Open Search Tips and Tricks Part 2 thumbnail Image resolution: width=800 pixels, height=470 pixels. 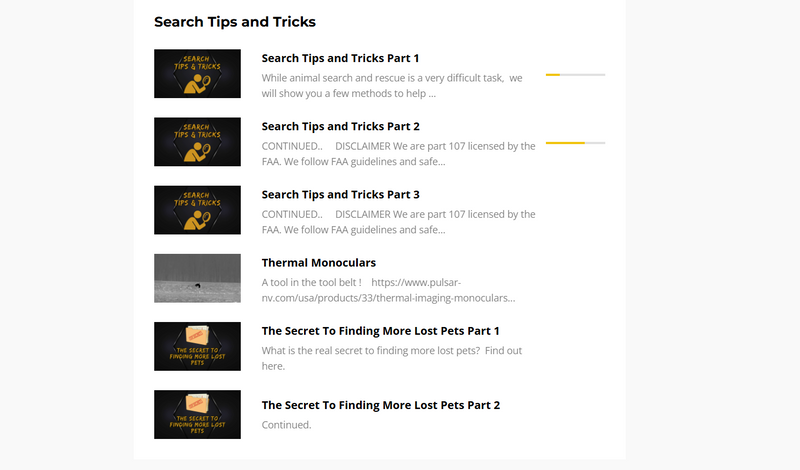tap(197, 142)
